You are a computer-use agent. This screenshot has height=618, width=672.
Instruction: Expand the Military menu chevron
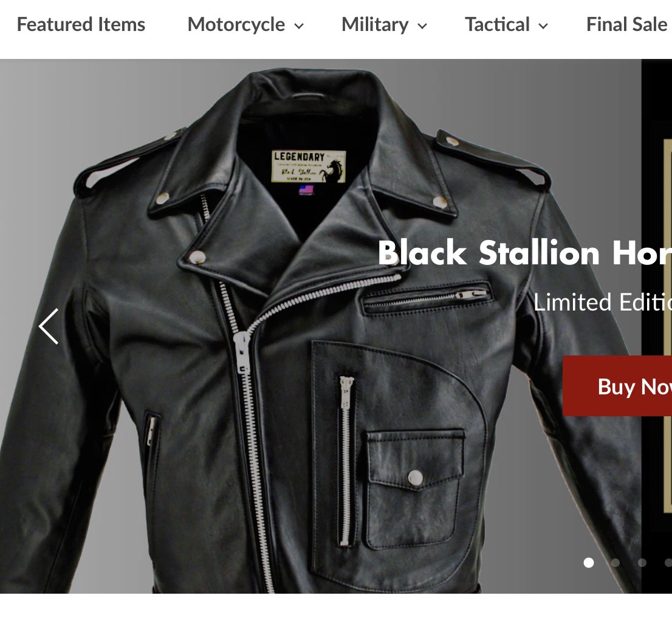(x=422, y=26)
